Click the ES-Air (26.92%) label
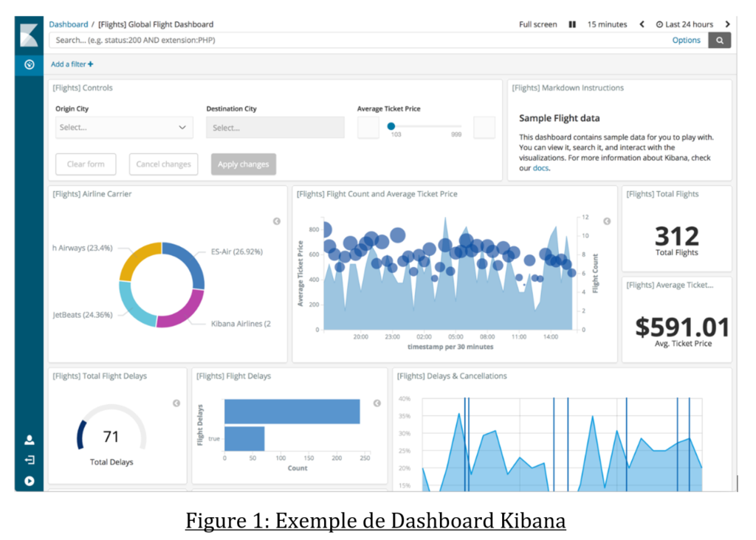The height and width of the screenshot is (540, 756). (237, 252)
